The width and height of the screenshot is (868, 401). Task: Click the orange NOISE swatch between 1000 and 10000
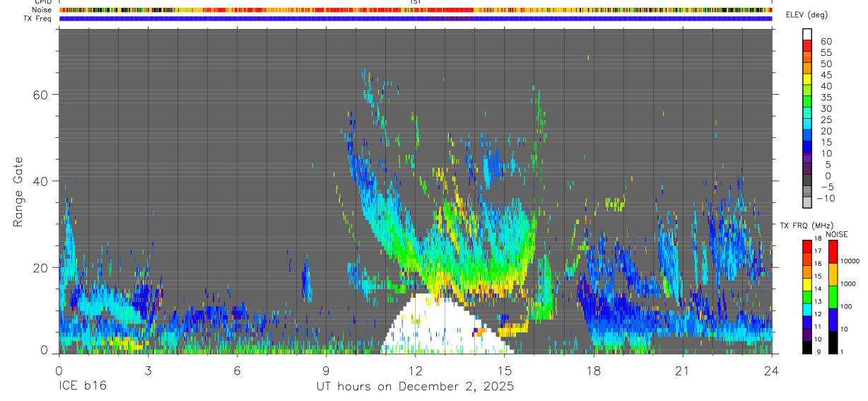pos(833,274)
